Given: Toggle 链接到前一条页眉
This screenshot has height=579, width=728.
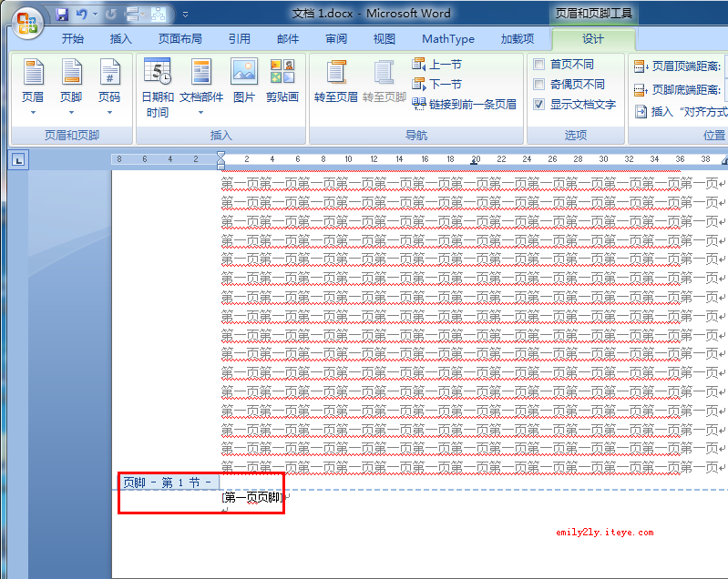Looking at the screenshot, I should click(465, 104).
